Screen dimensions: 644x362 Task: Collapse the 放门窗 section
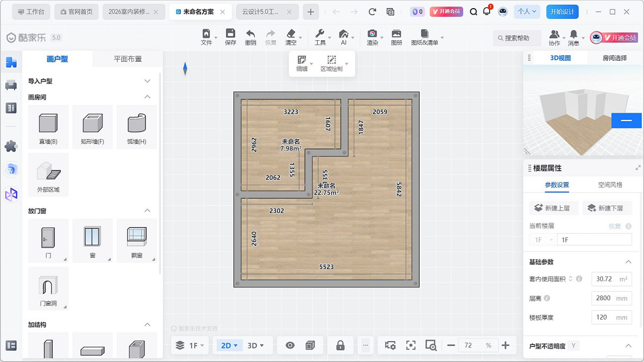(x=148, y=211)
